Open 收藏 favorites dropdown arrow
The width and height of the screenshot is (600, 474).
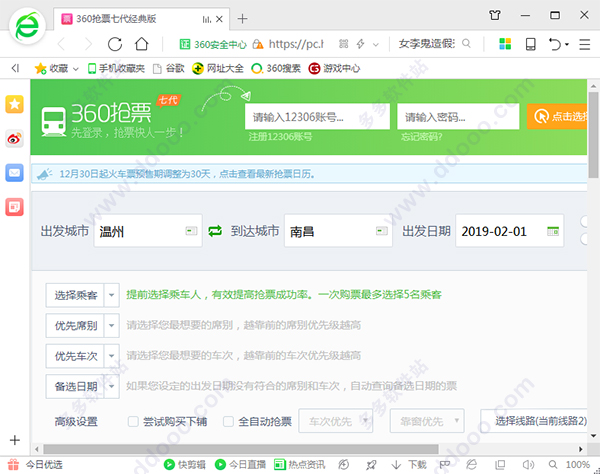point(76,69)
